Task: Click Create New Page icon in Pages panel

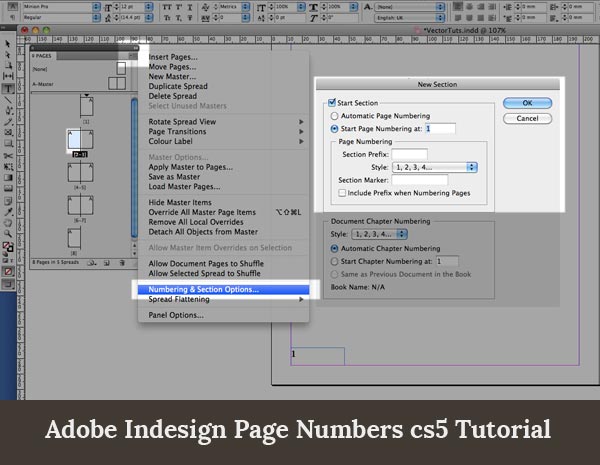Action: (x=107, y=263)
